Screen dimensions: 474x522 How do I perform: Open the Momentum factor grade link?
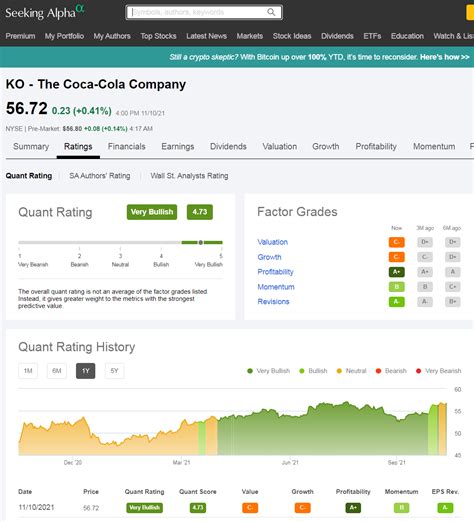(x=276, y=287)
